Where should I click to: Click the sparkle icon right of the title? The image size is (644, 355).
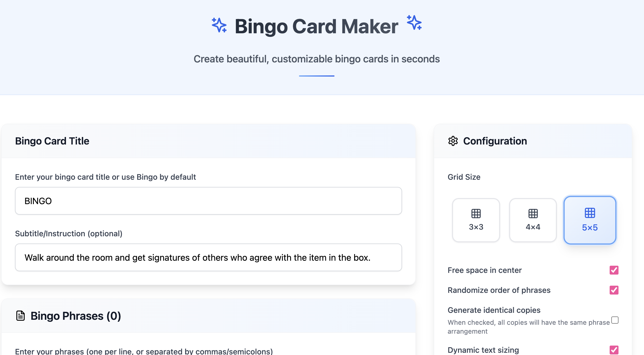tap(413, 24)
